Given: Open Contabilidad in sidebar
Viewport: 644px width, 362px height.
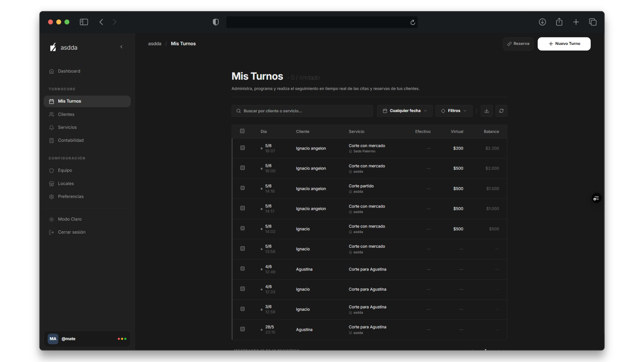Looking at the screenshot, I should coord(87,140).
